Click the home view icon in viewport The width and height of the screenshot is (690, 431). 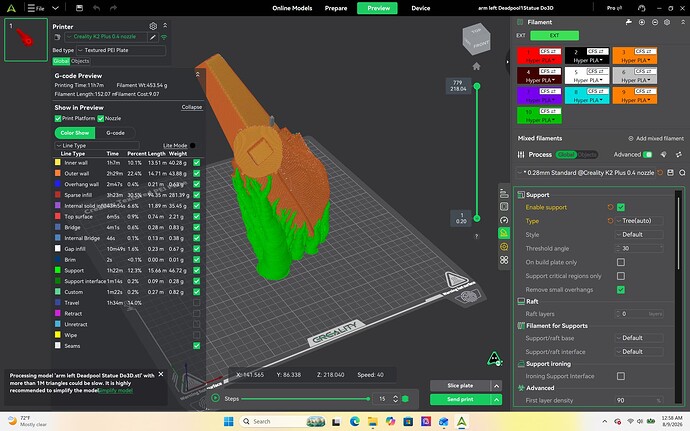coord(476,66)
